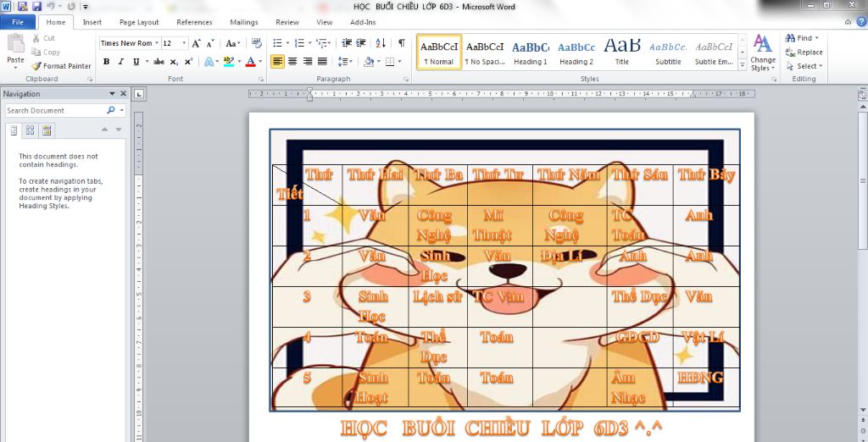Viewport: 868px width, 442px height.
Task: Click the Undo arrow icon
Action: pyautogui.click(x=50, y=7)
